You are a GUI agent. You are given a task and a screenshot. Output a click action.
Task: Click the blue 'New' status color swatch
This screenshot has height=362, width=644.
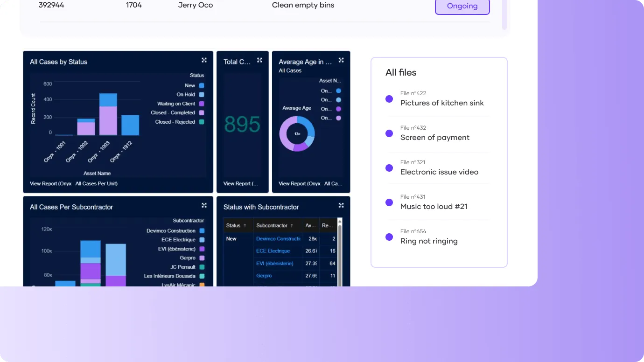tap(201, 85)
